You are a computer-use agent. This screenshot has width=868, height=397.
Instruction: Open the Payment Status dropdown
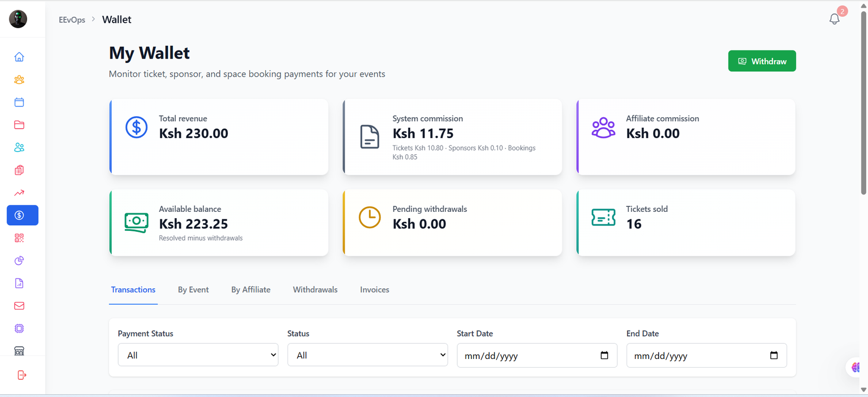pos(198,355)
